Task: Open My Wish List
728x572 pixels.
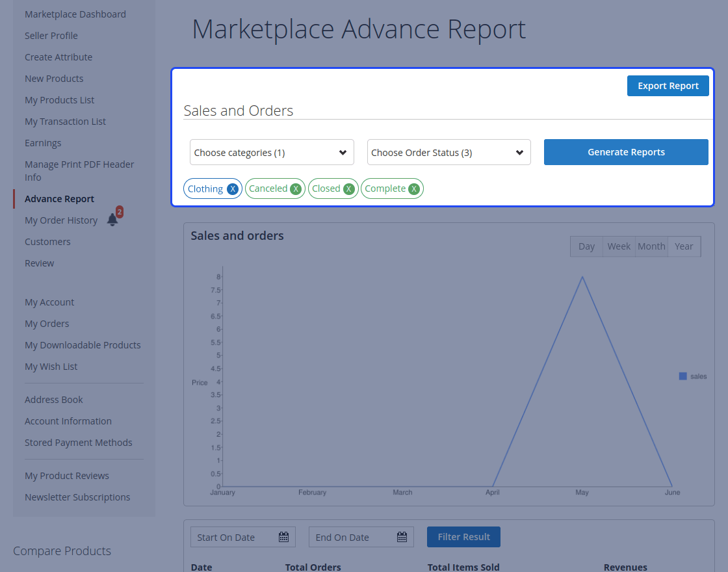Action: pyautogui.click(x=51, y=367)
